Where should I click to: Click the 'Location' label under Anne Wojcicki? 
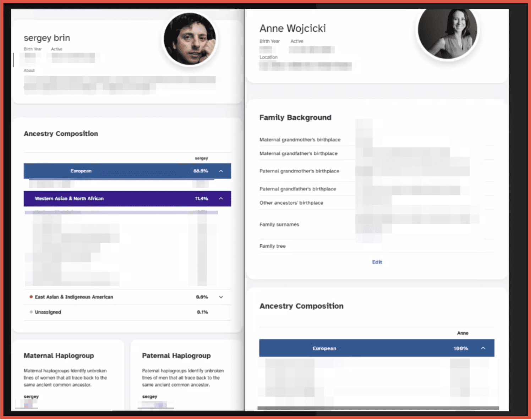(268, 57)
